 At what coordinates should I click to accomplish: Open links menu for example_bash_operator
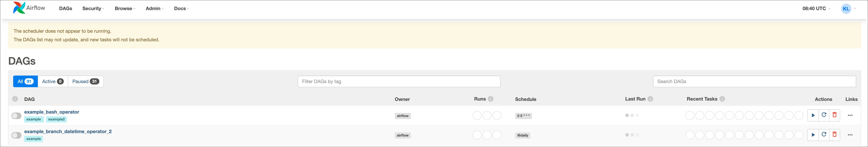(x=850, y=115)
